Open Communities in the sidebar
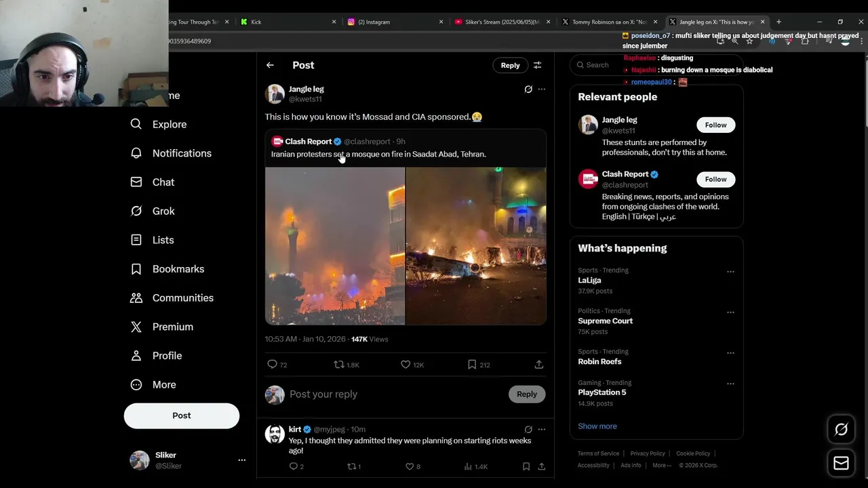Image resolution: width=868 pixels, height=488 pixels. 172,298
